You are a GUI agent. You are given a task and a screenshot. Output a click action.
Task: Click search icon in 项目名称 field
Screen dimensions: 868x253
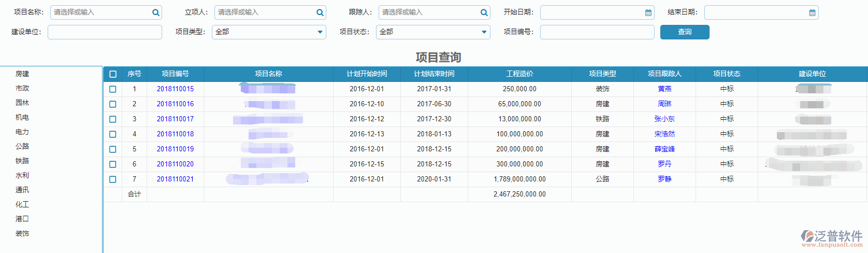155,13
